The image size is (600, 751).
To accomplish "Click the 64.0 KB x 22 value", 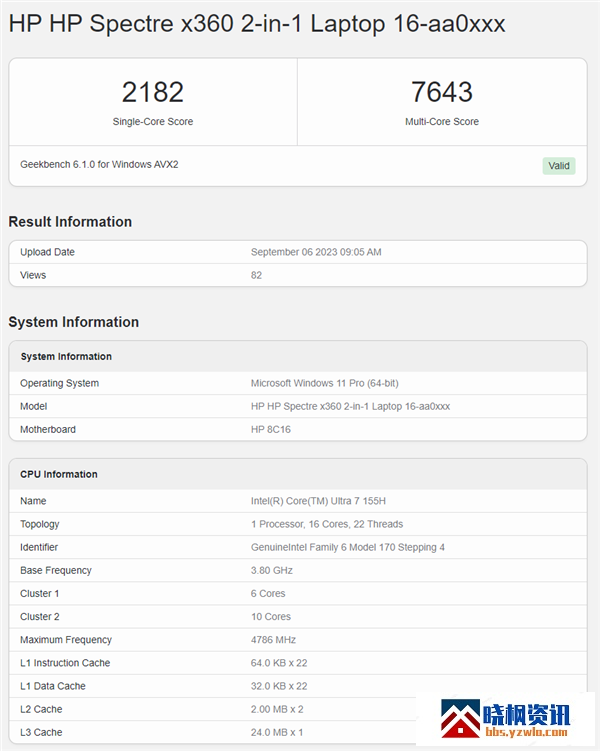I will point(279,663).
